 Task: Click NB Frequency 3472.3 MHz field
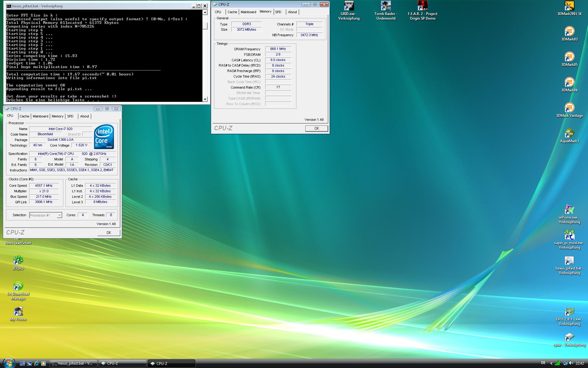[309, 35]
